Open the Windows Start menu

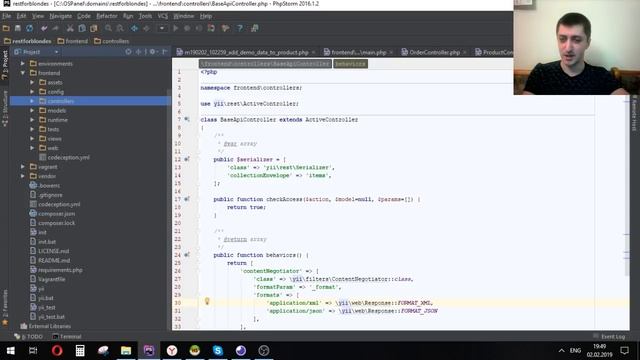[x=10, y=351]
